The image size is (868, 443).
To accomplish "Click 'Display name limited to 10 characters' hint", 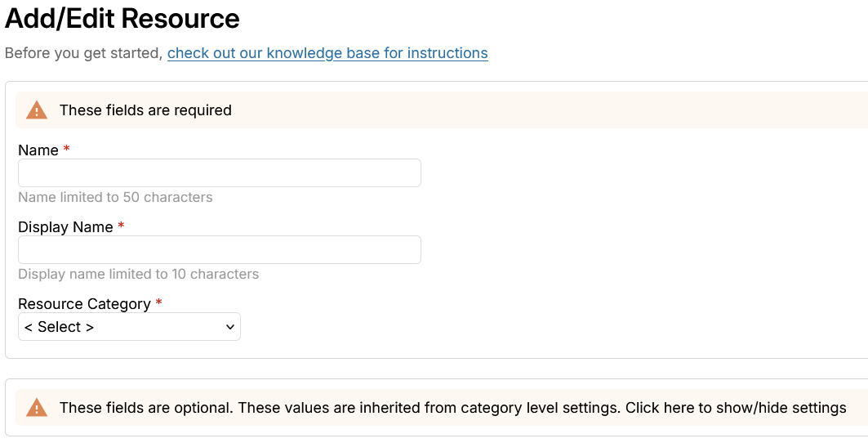I will (x=138, y=274).
